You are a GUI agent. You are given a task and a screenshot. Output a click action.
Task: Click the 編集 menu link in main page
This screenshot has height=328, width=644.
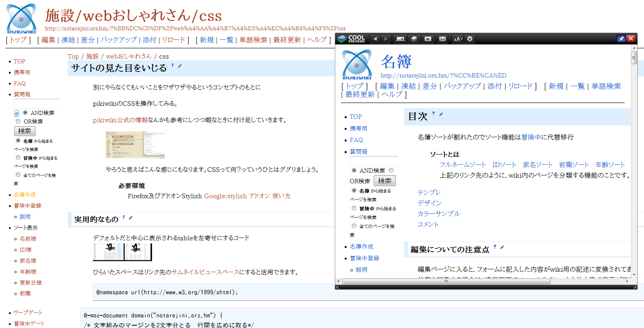click(48, 40)
